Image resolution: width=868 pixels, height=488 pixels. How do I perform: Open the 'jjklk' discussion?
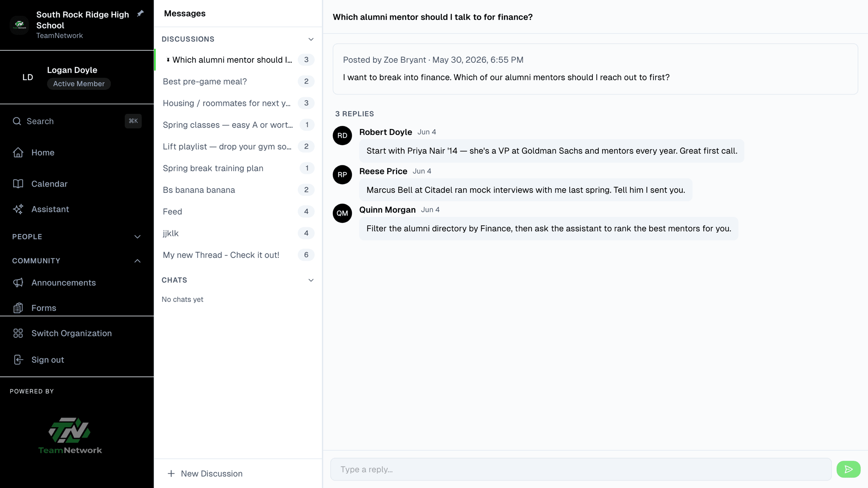(x=238, y=233)
